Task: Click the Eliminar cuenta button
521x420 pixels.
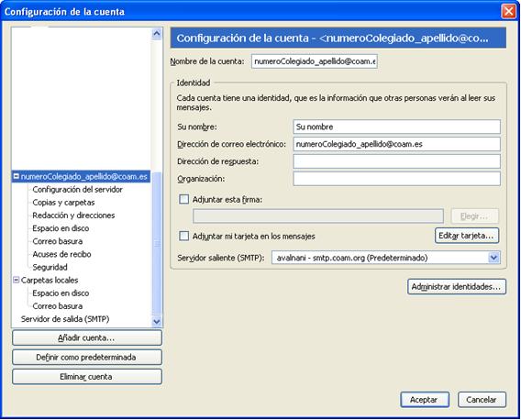Action: [87, 377]
